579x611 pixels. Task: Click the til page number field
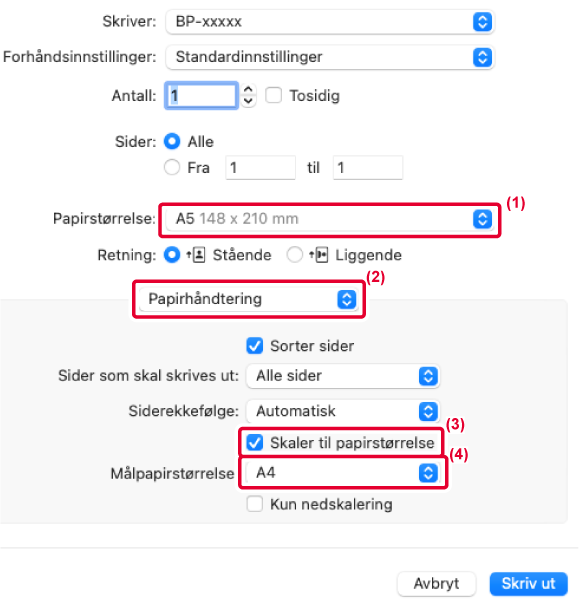coord(368,168)
